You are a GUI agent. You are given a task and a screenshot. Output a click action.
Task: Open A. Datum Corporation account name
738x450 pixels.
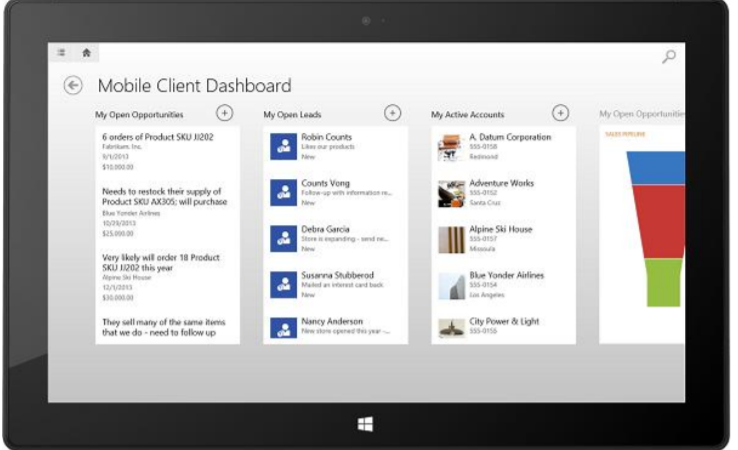[510, 137]
